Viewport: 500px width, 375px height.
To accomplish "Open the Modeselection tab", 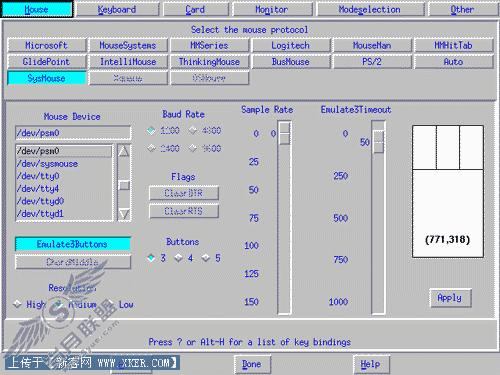I will (x=370, y=9).
